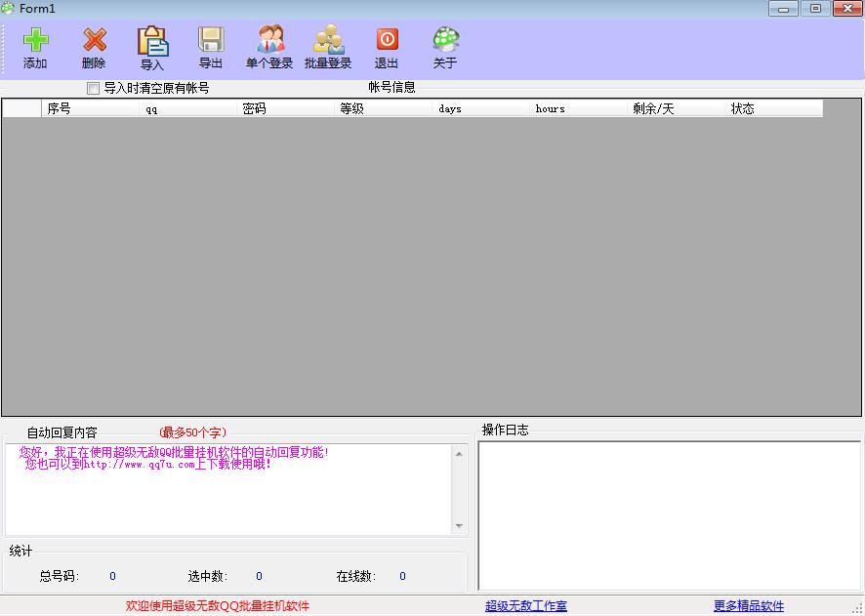The width and height of the screenshot is (865, 616).
Task: Open the 超级无敌工作室 link
Action: coord(525,606)
